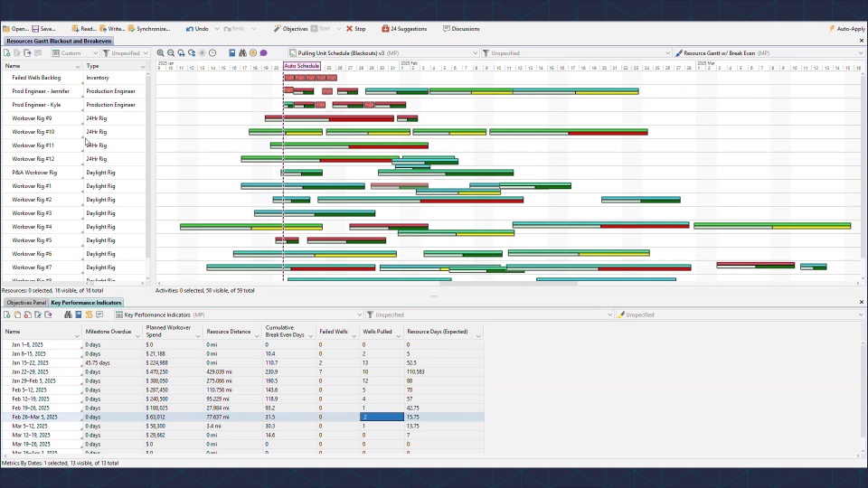
Task: Toggle the Auto-Apply option
Action: [x=847, y=29]
